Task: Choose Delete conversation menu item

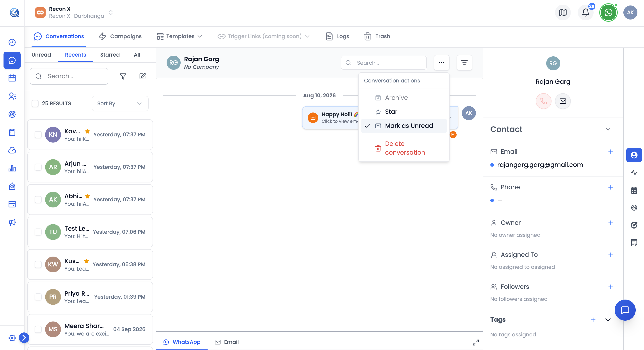Action: point(404,148)
